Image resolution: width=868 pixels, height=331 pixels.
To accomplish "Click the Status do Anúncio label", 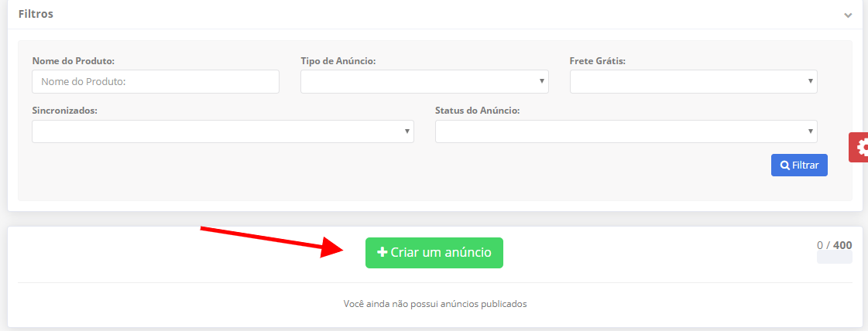I will coord(477,111).
